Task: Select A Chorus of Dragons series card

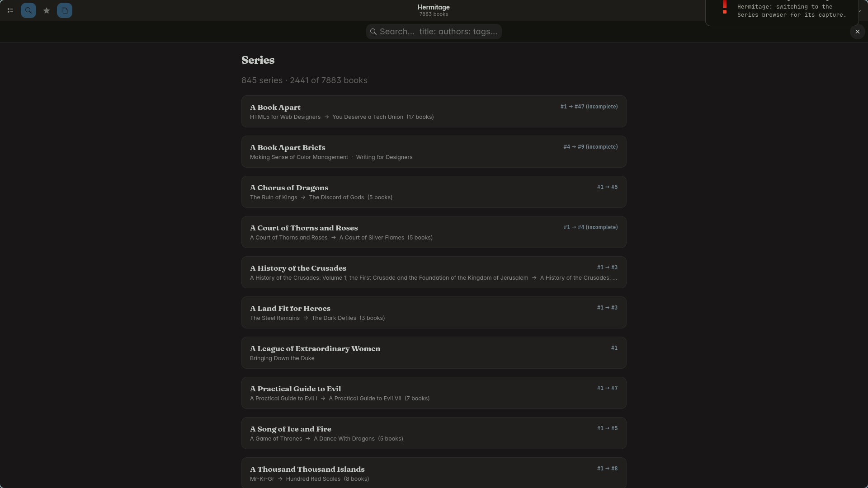Action: [434, 192]
